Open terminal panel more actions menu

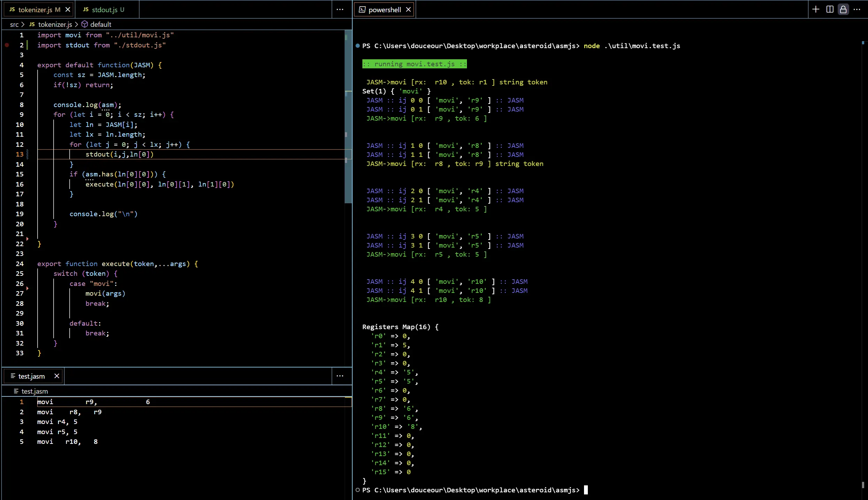pos(857,9)
